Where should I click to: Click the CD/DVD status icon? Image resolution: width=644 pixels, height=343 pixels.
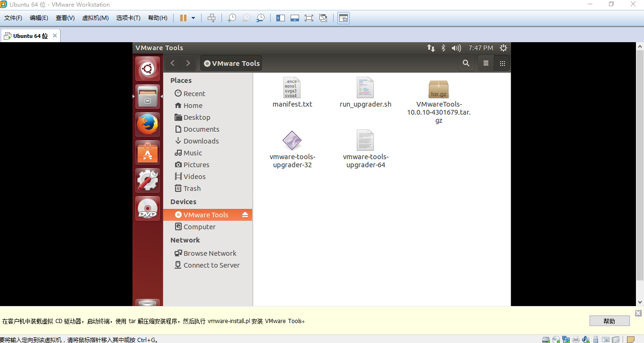[x=556, y=339]
